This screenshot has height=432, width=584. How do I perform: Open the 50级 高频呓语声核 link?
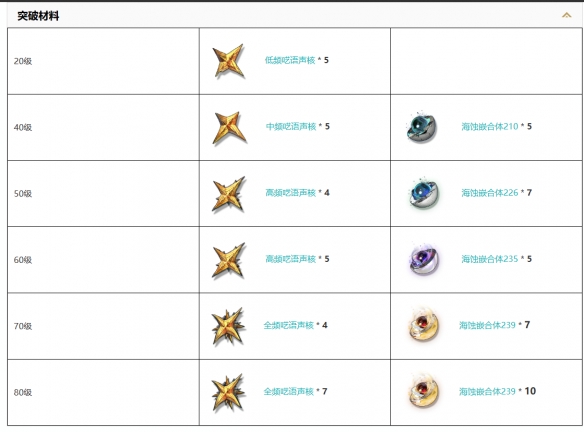pos(291,193)
